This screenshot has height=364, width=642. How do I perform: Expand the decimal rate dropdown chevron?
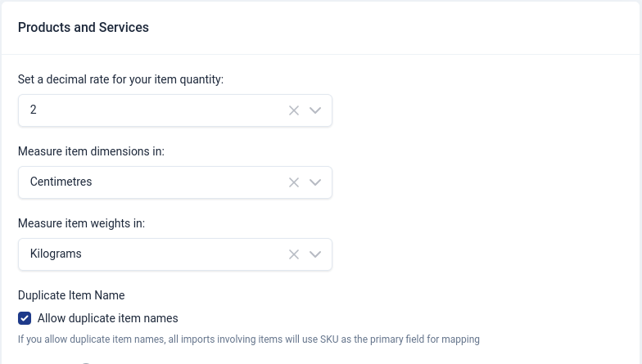tap(316, 110)
